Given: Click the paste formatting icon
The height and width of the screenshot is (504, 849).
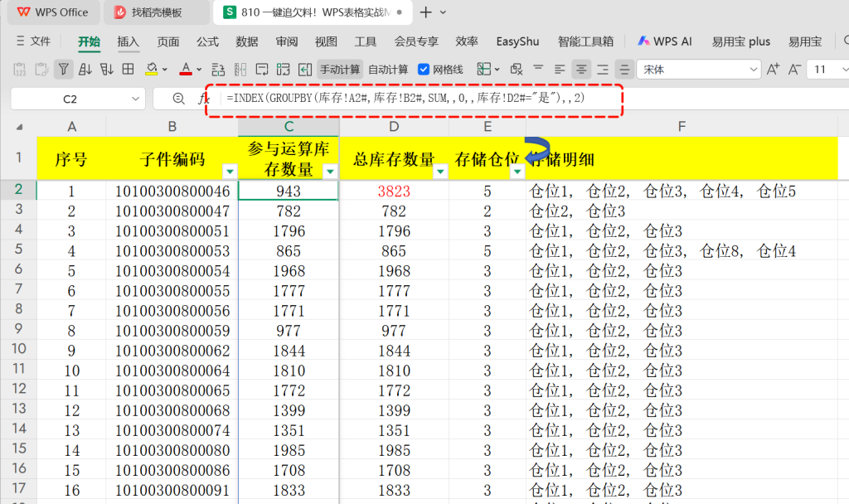Looking at the screenshot, I should tap(41, 70).
